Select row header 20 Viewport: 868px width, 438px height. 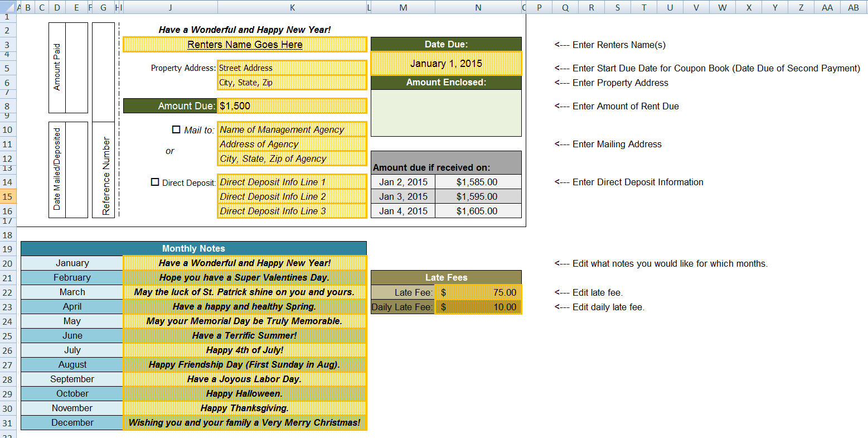pos(8,263)
